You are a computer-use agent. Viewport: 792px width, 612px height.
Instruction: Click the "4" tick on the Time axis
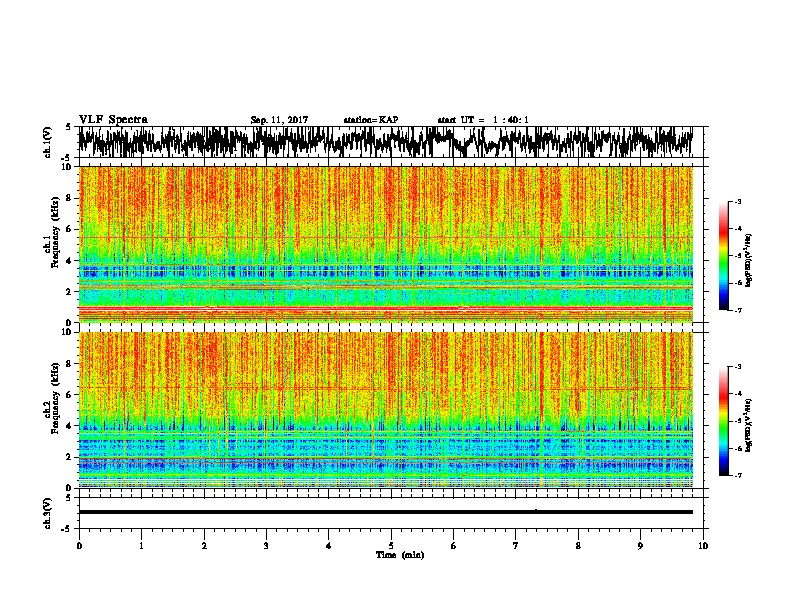[x=329, y=546]
